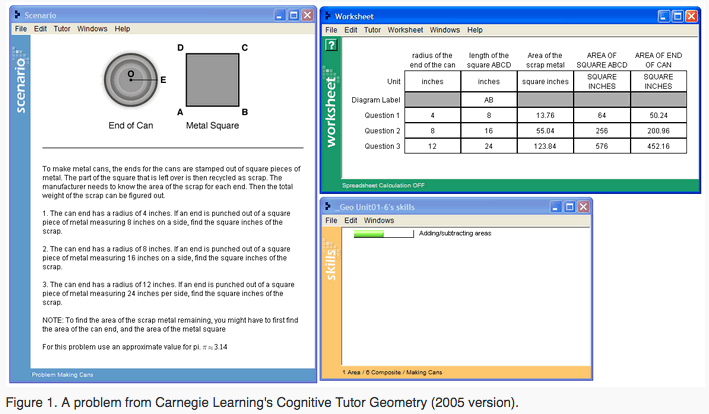Select the Diagram Label cell containing AB

tap(489, 100)
